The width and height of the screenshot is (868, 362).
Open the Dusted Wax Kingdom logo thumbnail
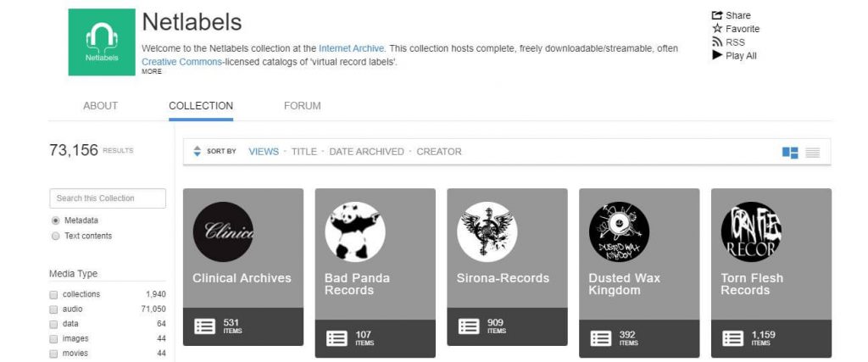[619, 232]
